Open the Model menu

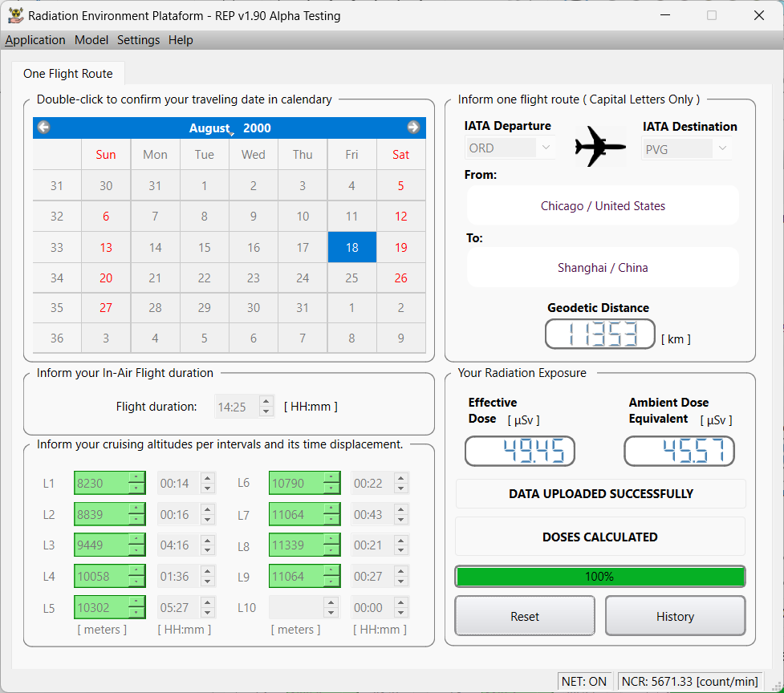coord(91,40)
